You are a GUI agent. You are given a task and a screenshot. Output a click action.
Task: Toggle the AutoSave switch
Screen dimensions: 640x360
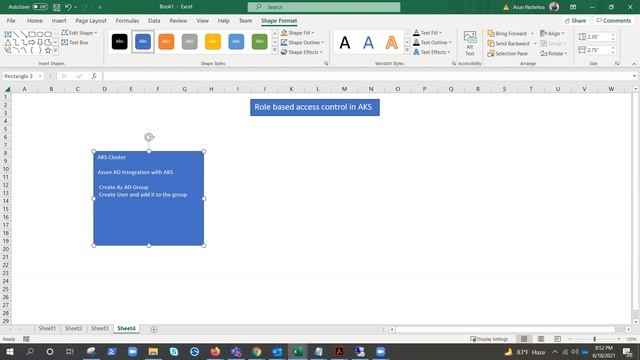pyautogui.click(x=40, y=7)
